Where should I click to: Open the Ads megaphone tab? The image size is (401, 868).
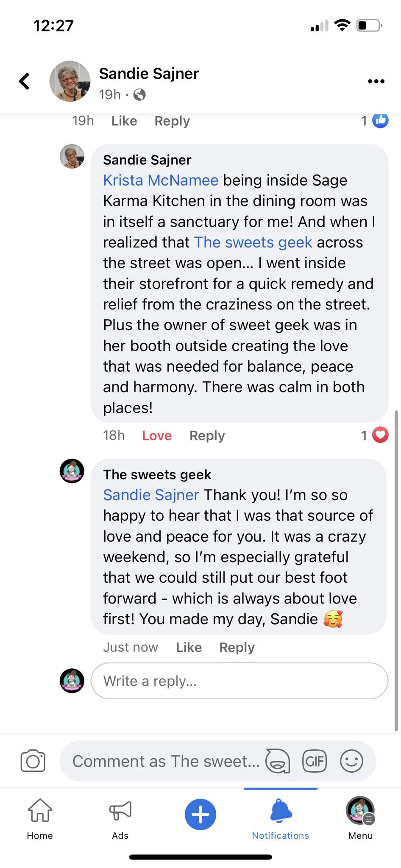point(120,818)
